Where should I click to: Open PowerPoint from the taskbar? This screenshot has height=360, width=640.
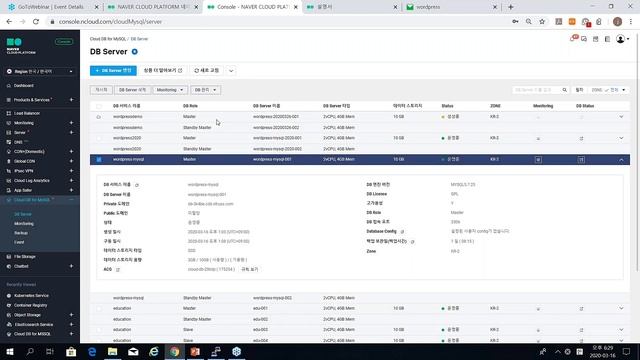click(x=195, y=352)
